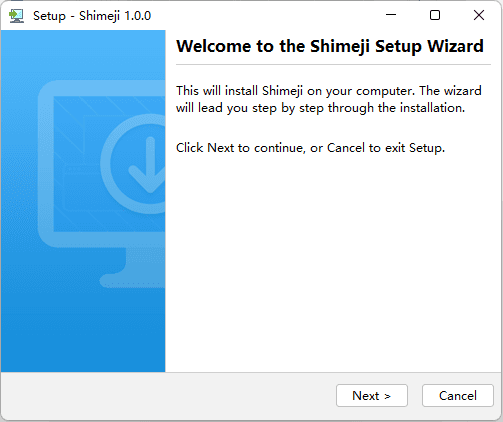
Task: Click the 'Welcome to the Shimeji Setup Wizard' heading
Action: pyautogui.click(x=330, y=46)
